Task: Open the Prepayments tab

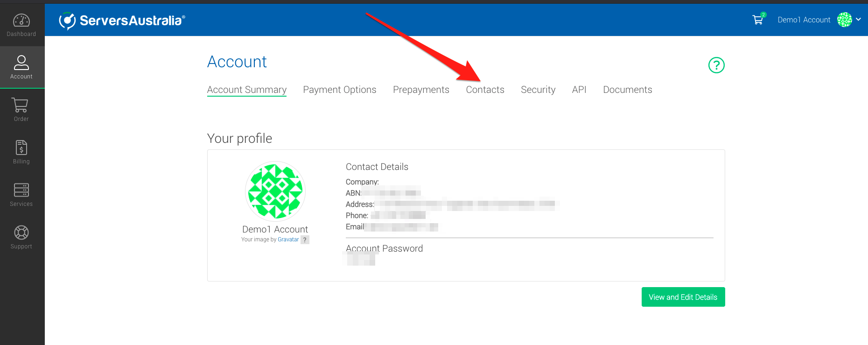Action: click(x=421, y=90)
